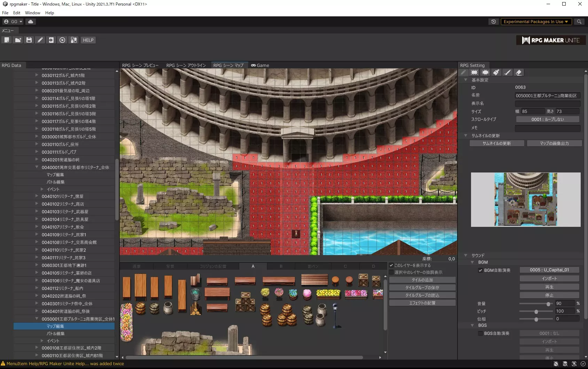Open the 'Experimental Packages In Use' dropdown
This screenshot has width=588, height=369.
pyautogui.click(x=536, y=22)
